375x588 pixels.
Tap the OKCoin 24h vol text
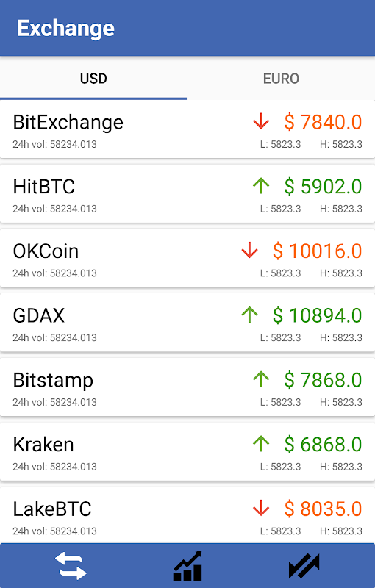click(54, 273)
